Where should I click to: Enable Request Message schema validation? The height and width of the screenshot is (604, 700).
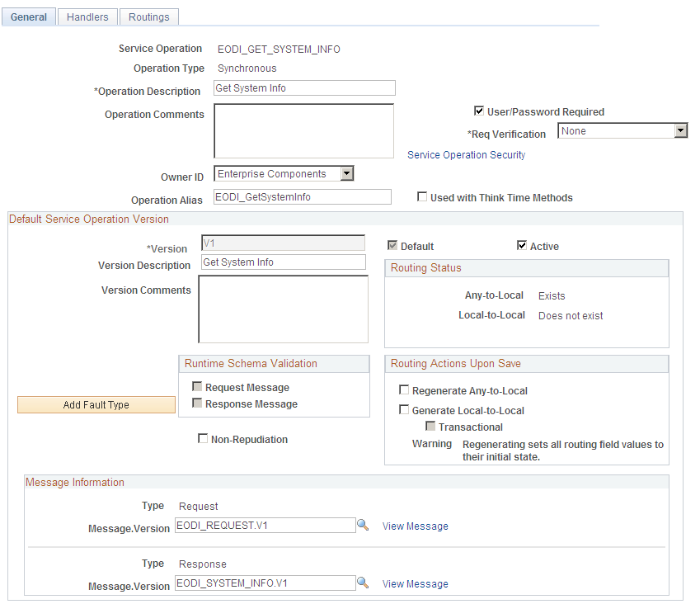click(x=197, y=386)
